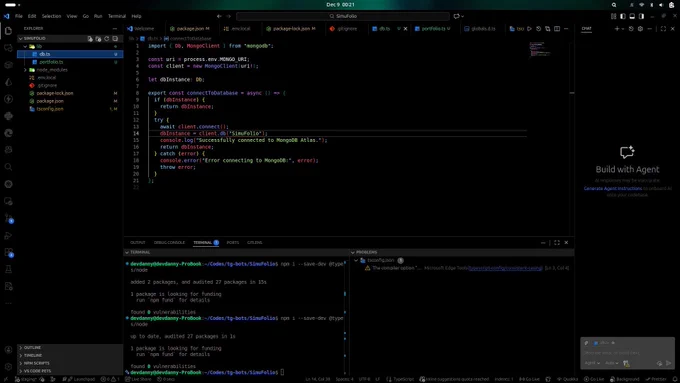Open system search in top bar
Image resolution: width=680 pixels, height=383 pixels.
(614, 5)
